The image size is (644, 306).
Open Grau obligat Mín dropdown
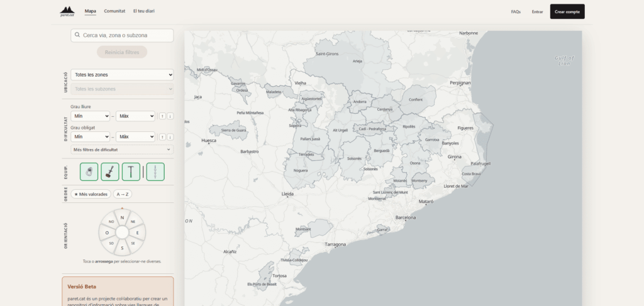90,137
